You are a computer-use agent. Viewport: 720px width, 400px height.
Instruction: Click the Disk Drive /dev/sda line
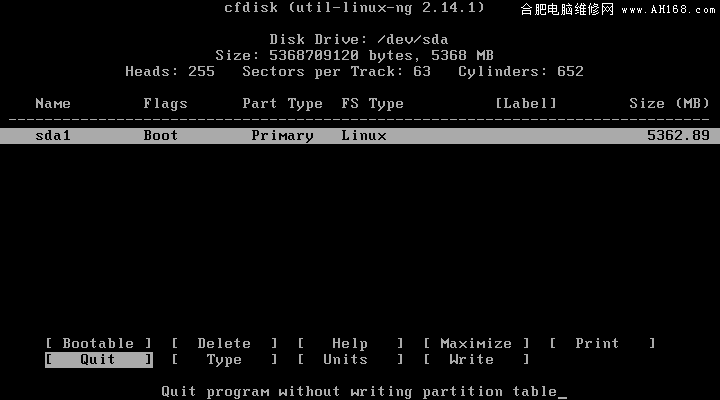359,39
